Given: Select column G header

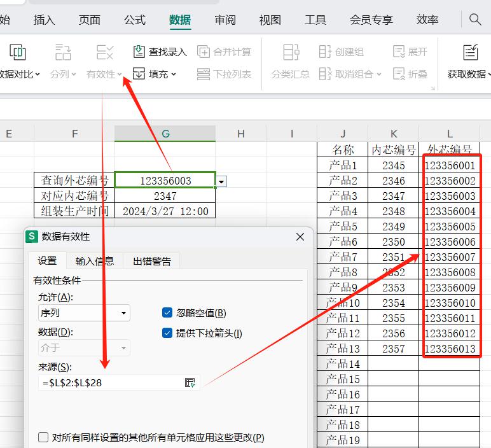Looking at the screenshot, I should [x=165, y=134].
